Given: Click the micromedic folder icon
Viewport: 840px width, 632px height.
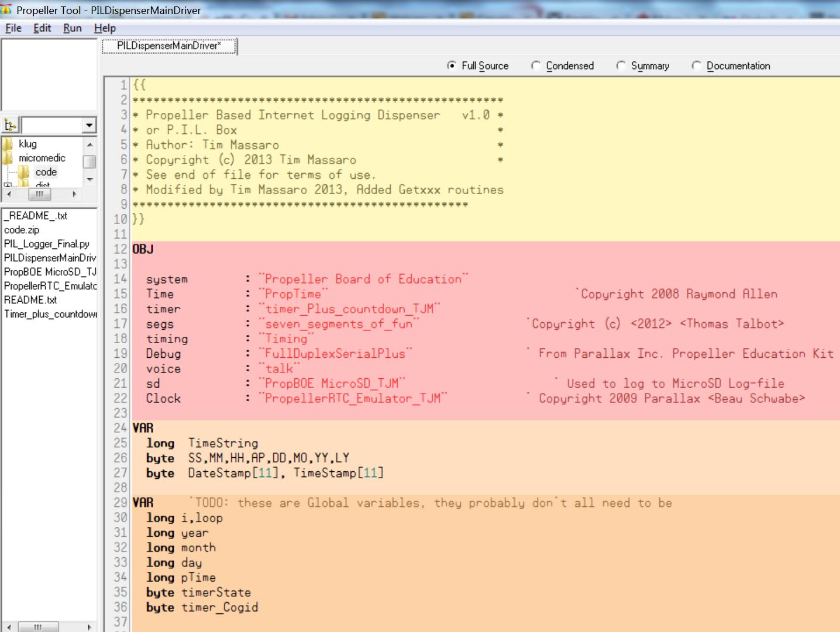Looking at the screenshot, I should click(x=8, y=158).
